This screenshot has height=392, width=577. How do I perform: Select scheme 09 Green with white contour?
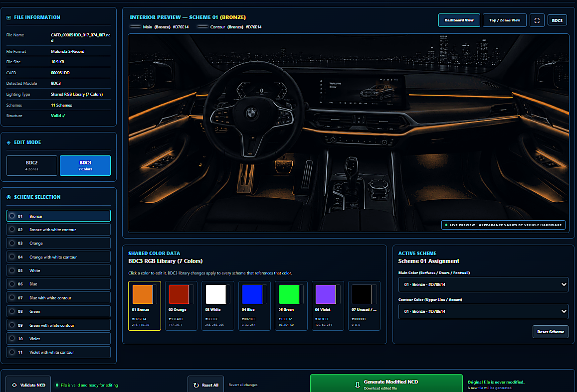pyautogui.click(x=58, y=325)
